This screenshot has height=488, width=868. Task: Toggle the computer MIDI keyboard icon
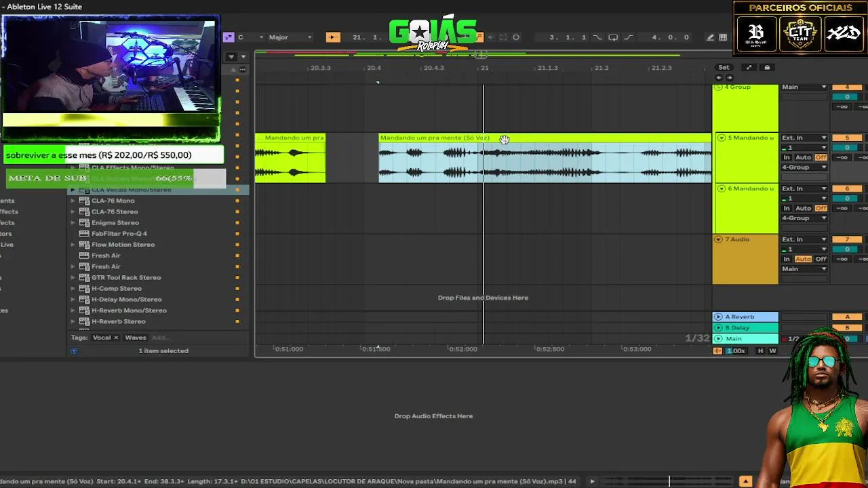(x=723, y=37)
